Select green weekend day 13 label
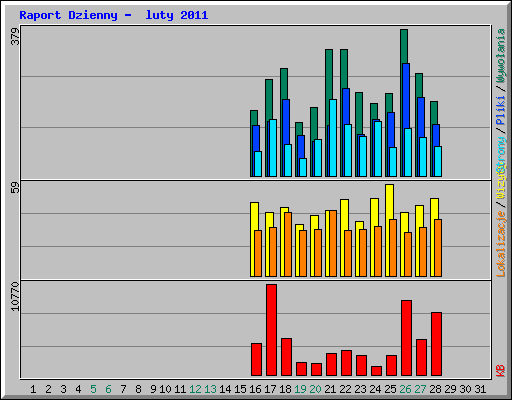The image size is (512, 400). 210,389
